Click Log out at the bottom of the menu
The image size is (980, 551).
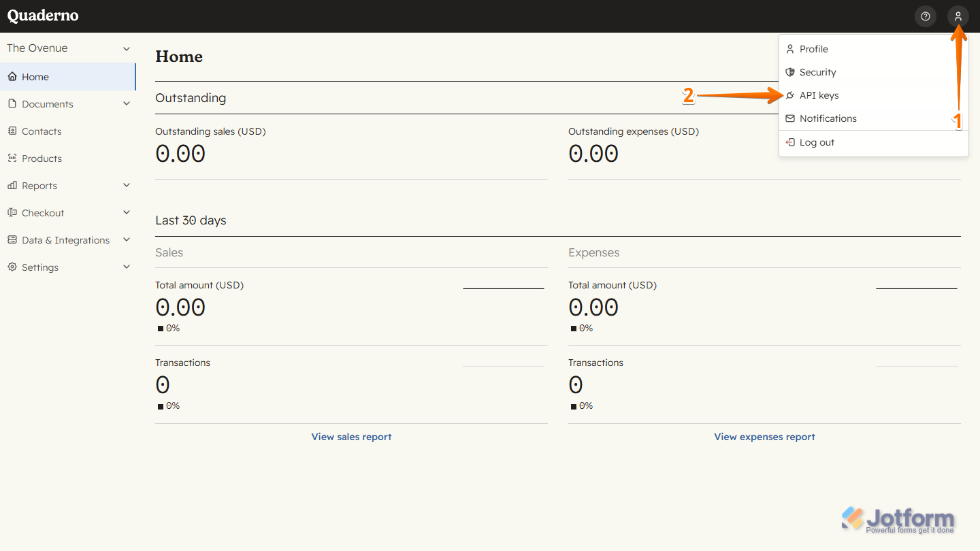[x=815, y=141]
